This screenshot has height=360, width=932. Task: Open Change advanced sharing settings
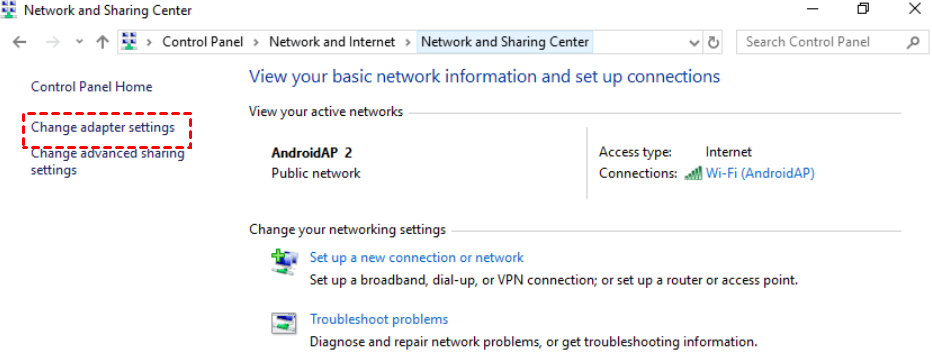[108, 162]
